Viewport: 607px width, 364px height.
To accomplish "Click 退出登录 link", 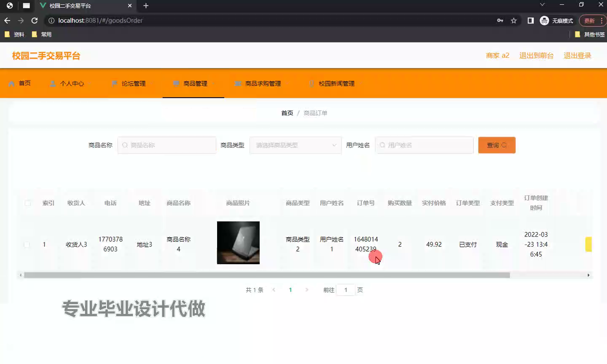I will pos(577,56).
